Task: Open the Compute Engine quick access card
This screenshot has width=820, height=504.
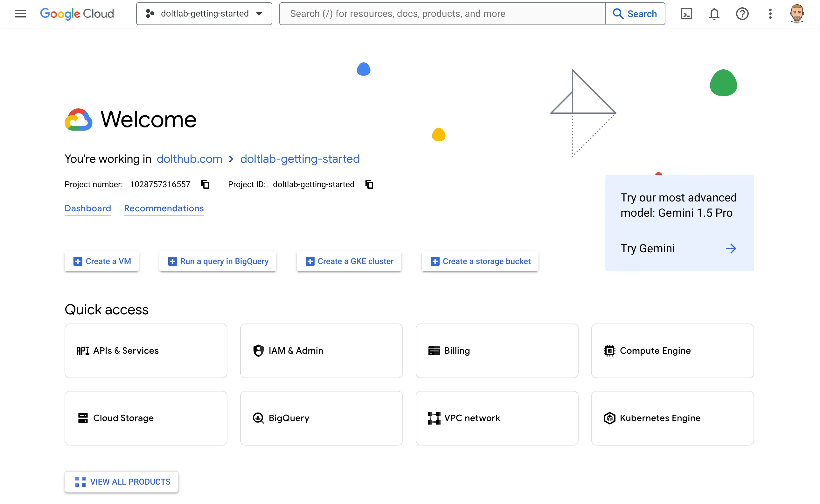Action: click(672, 351)
